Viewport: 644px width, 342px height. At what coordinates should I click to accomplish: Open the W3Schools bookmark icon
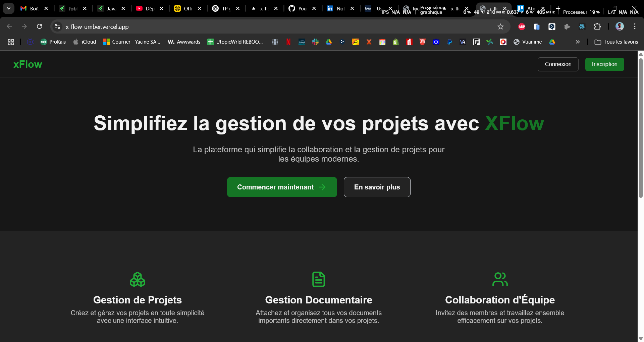pos(423,42)
